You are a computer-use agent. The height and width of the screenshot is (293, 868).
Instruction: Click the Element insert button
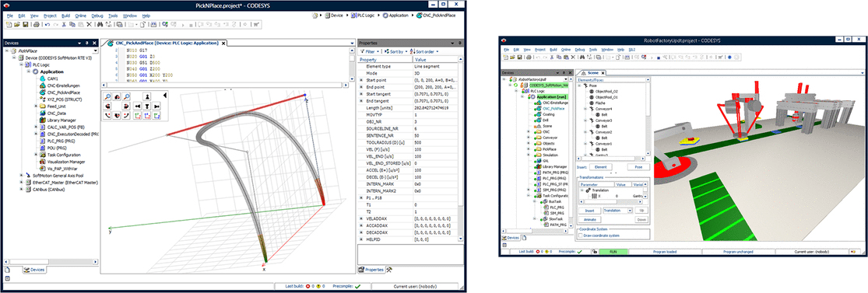click(600, 166)
